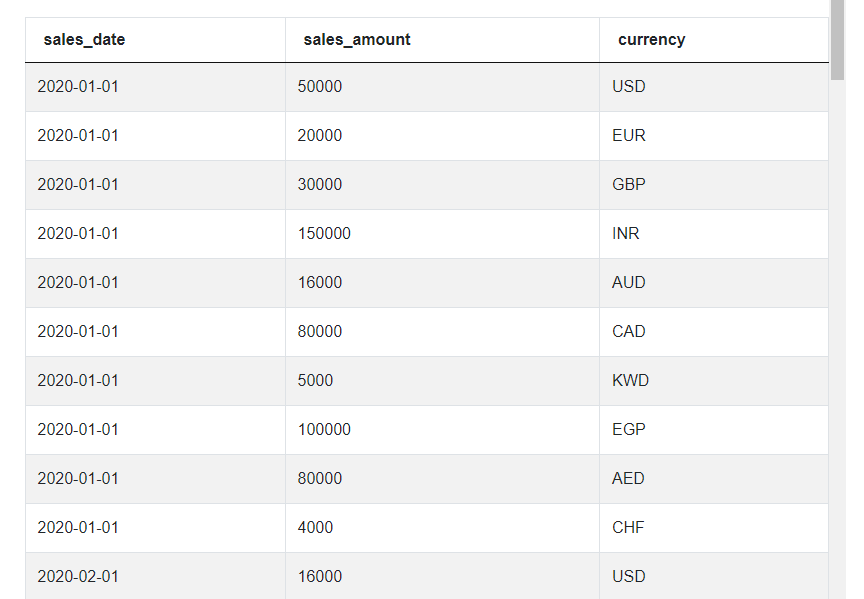Click the 4000 sales amount cell
The image size is (864, 599).
[x=442, y=528]
